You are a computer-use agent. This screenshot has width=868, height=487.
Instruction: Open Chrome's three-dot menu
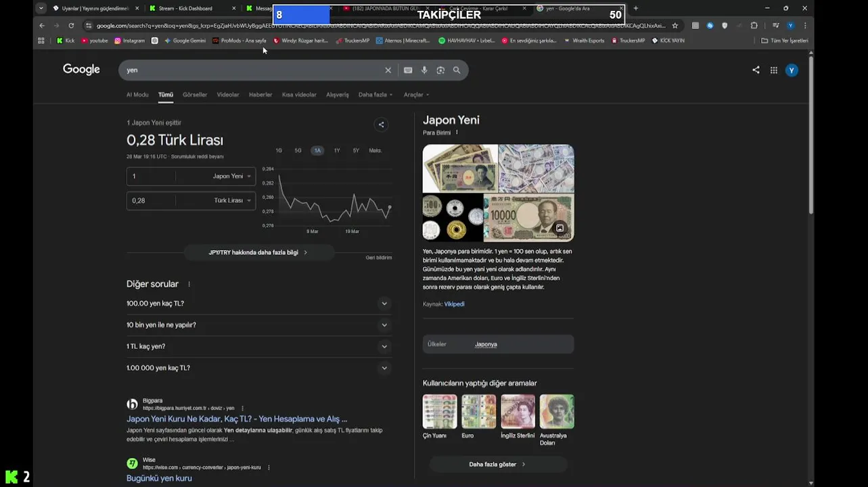coord(805,26)
